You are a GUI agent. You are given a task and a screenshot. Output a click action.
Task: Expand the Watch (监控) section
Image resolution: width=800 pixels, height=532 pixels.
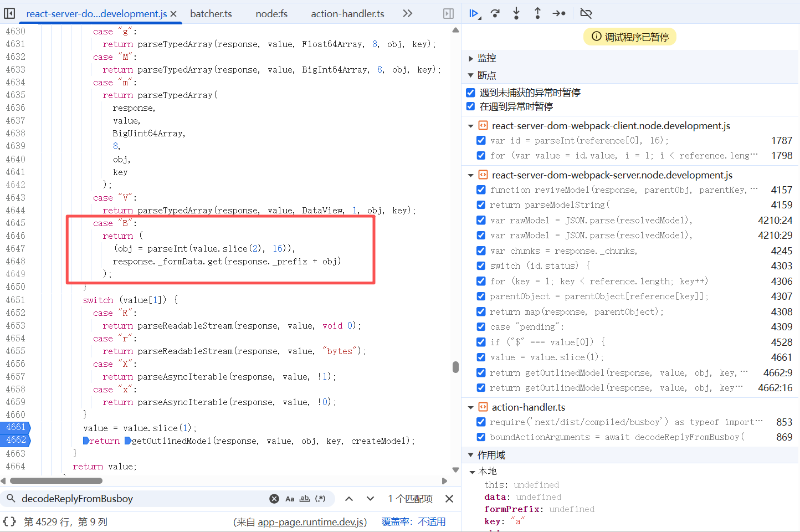[x=471, y=58]
